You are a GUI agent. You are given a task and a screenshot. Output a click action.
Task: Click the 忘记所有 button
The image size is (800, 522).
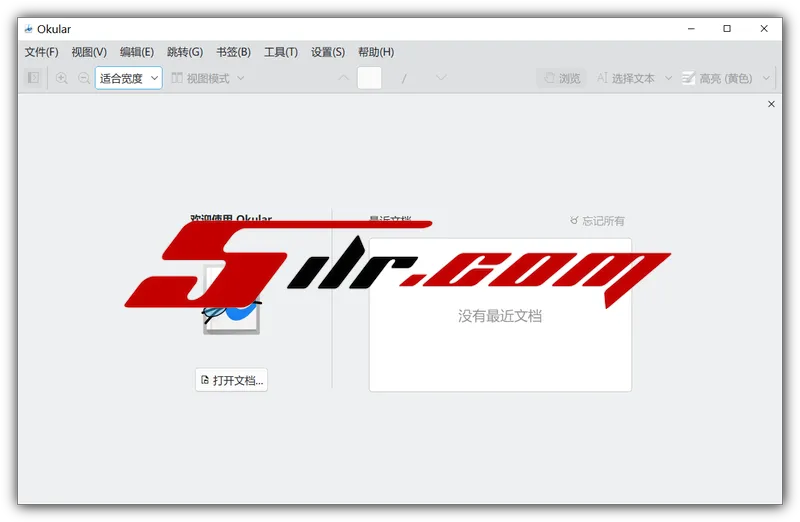click(x=597, y=221)
